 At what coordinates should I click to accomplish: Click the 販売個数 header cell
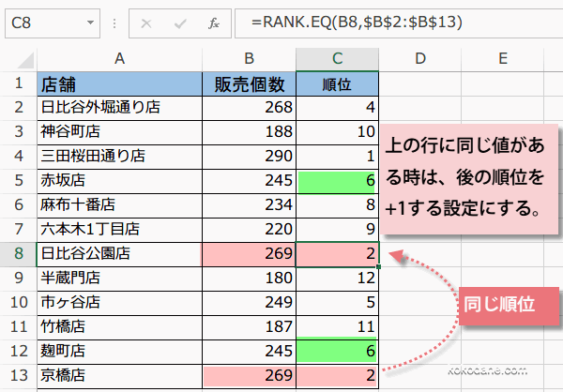tap(250, 84)
